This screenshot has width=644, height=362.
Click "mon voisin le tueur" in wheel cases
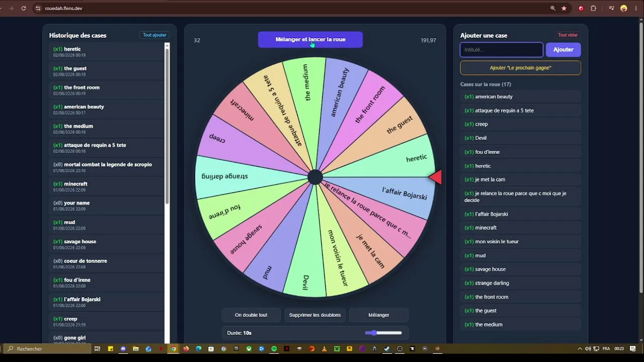pos(520,242)
